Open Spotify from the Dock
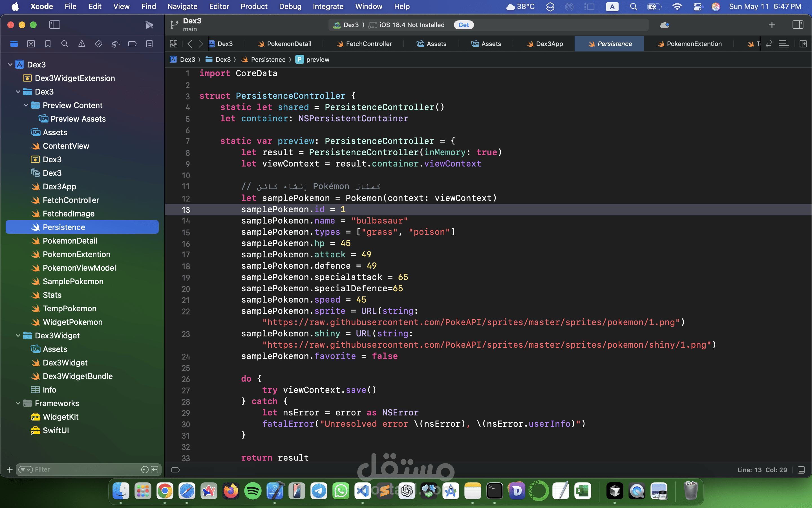Image resolution: width=812 pixels, height=508 pixels. tap(253, 491)
